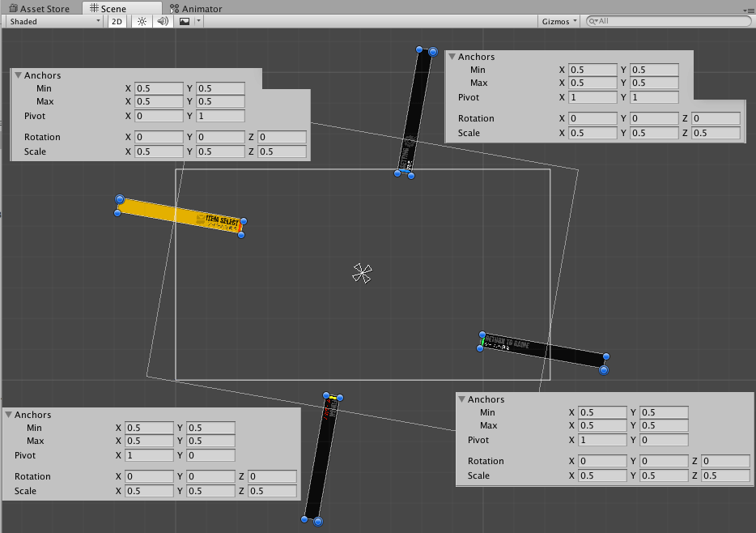Image resolution: width=756 pixels, height=533 pixels.
Task: Select the yellow ITEM SELECT bar
Action: tap(180, 216)
